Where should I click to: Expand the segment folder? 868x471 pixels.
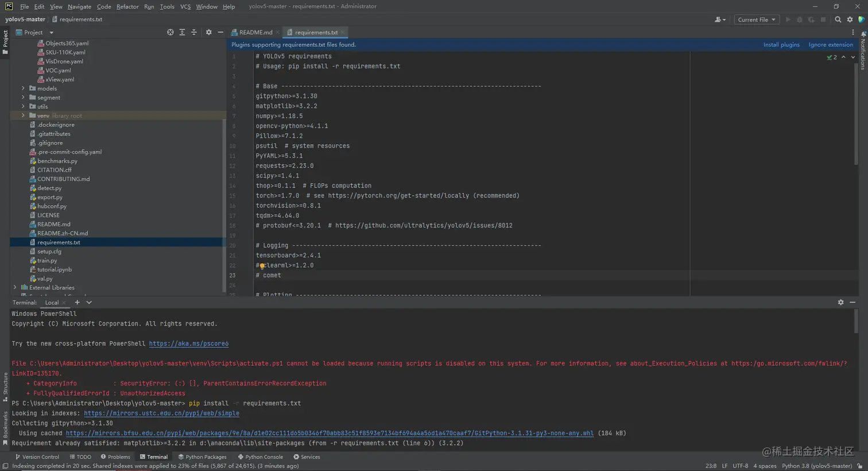tap(23, 98)
